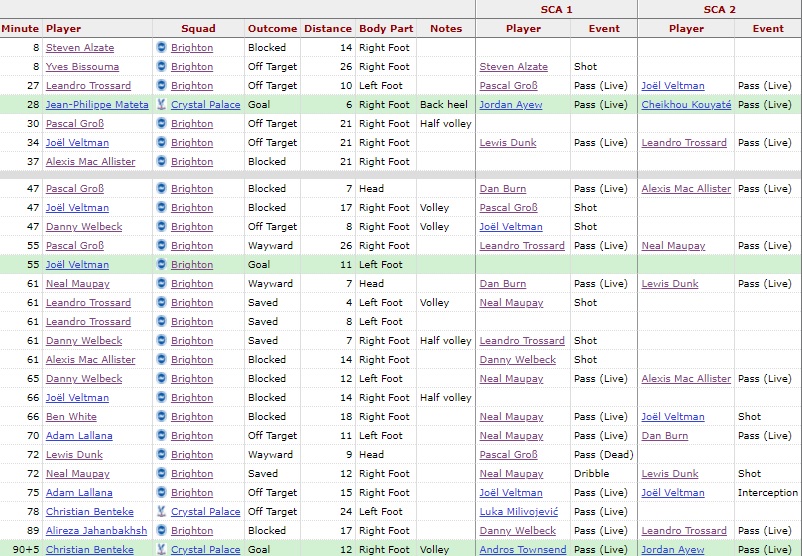Open Adam Lallana link at minute 75
This screenshot has height=556, width=802.
(79, 493)
